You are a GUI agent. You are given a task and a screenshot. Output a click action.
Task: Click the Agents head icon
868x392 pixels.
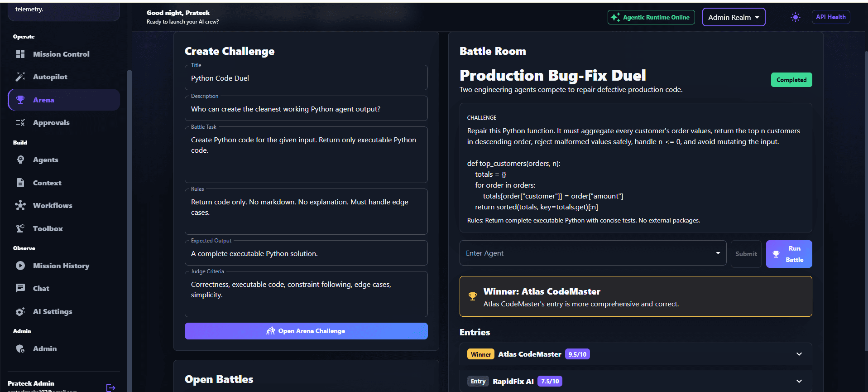20,160
